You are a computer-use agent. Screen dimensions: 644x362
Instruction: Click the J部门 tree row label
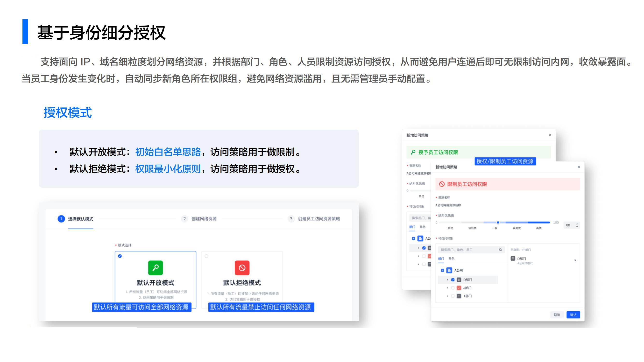[x=467, y=288]
